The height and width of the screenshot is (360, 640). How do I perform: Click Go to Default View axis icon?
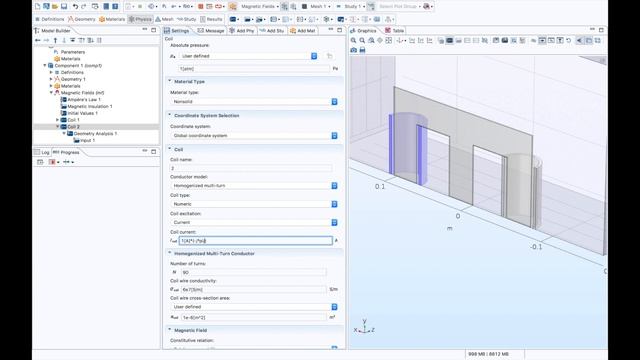coord(400,40)
